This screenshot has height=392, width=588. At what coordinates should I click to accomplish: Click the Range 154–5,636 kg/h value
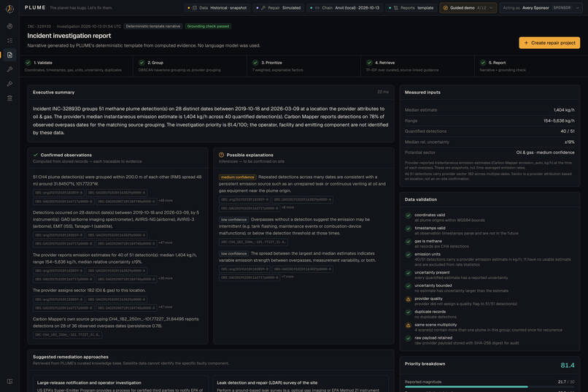point(559,120)
